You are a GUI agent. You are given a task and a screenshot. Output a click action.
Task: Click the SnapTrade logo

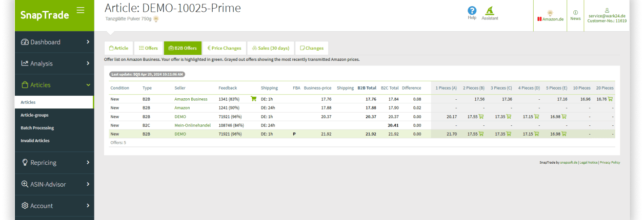tap(45, 15)
